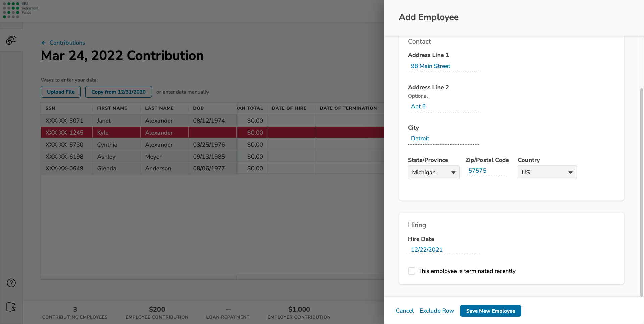This screenshot has height=324, width=644.
Task: Click first name cell Kyle
Action: coord(117,133)
